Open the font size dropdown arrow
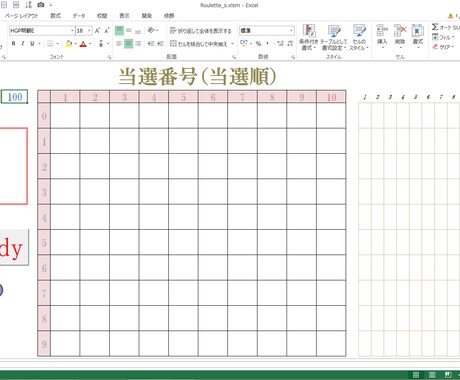 tap(89, 31)
